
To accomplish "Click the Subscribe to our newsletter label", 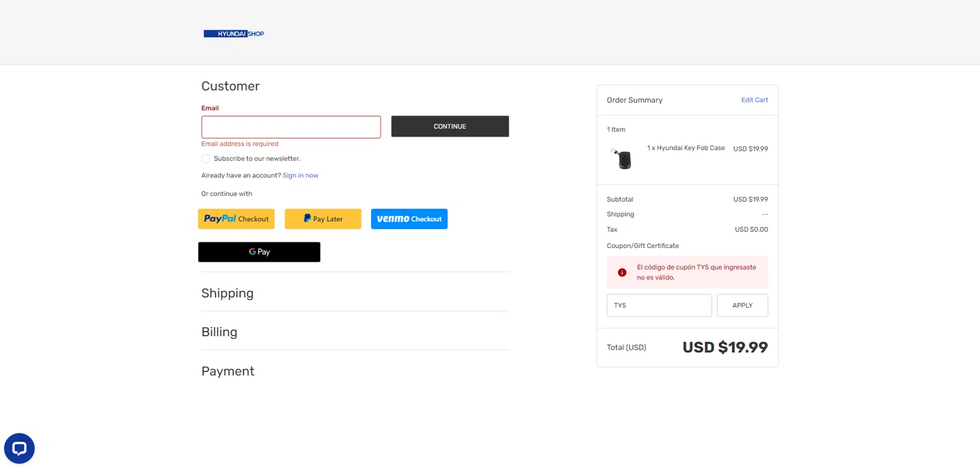I will coord(257,159).
